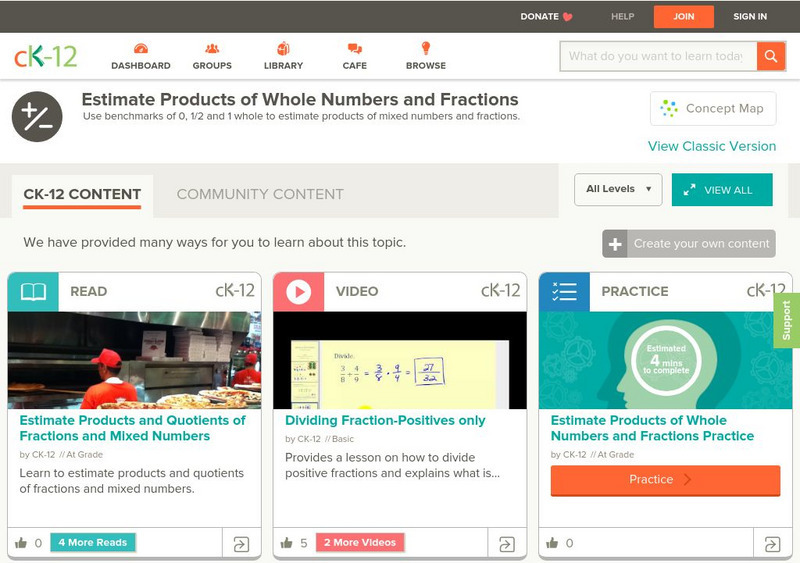Viewport: 800px width, 563px height.
Task: Open the Dashboard icon in navigation
Action: click(141, 49)
